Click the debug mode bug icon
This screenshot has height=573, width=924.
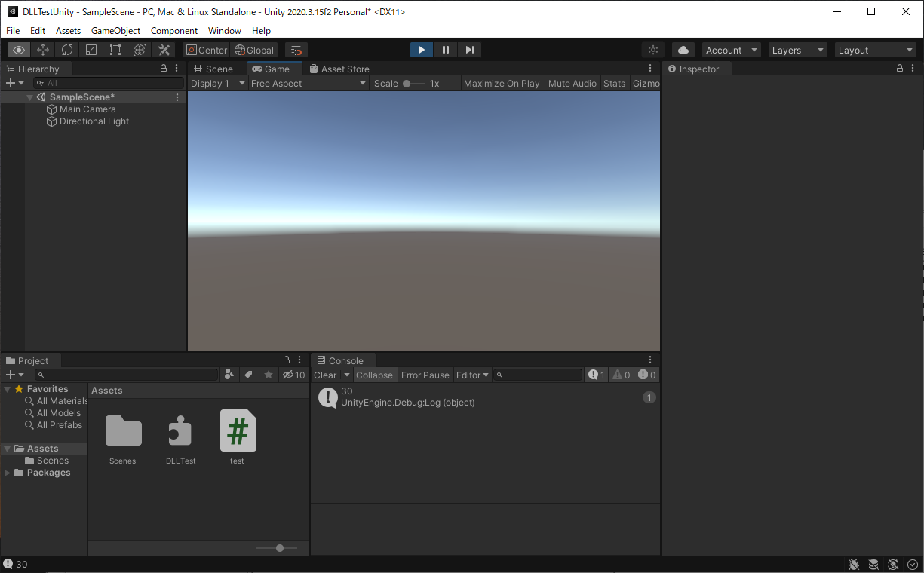854,564
